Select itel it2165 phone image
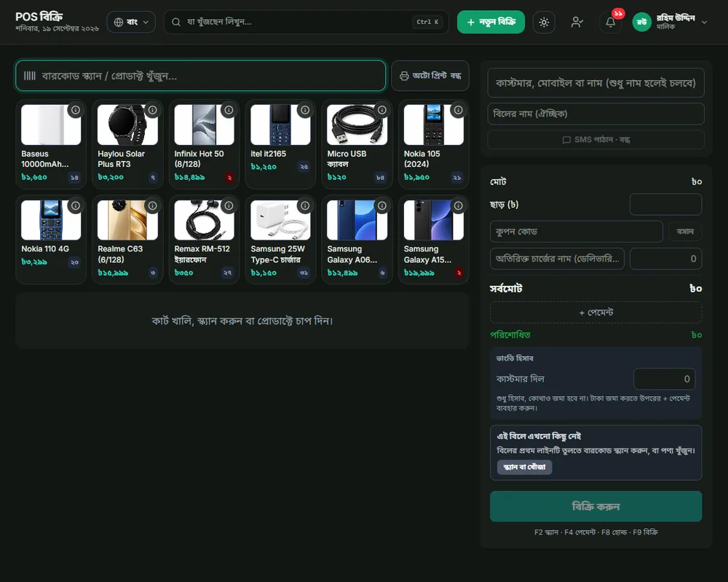 pyautogui.click(x=280, y=125)
